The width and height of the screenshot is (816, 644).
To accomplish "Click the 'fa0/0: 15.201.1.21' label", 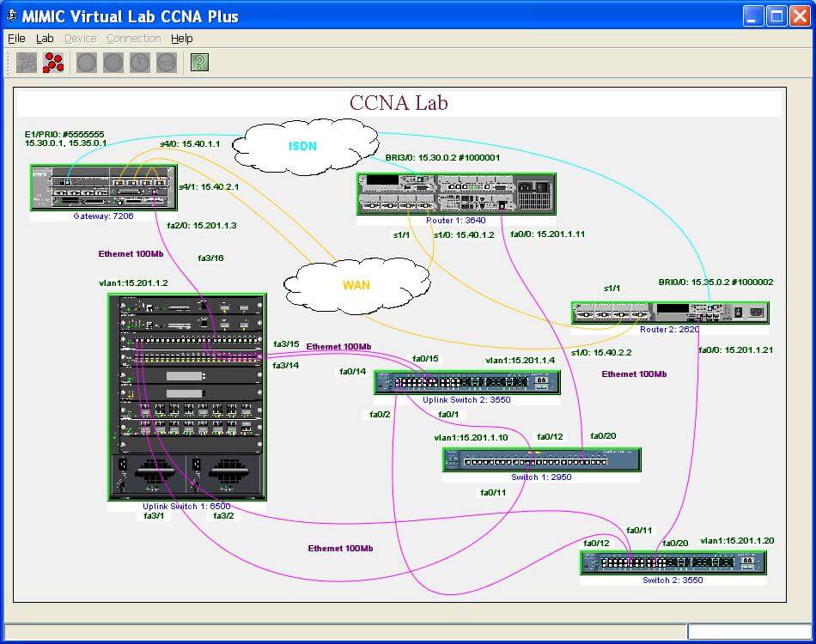I will pyautogui.click(x=735, y=349).
